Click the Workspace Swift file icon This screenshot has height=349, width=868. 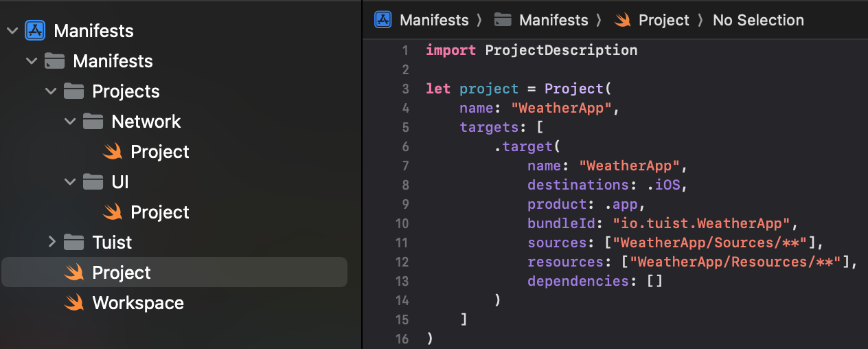[x=73, y=303]
